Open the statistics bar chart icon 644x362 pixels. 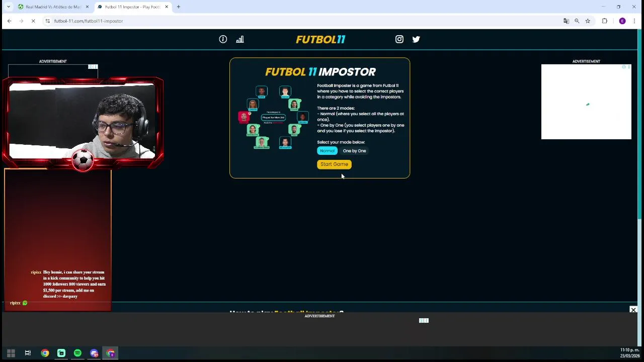[x=240, y=39]
